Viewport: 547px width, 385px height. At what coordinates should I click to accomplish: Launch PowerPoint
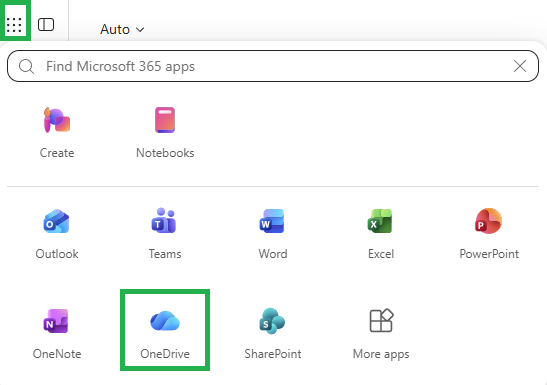coord(489,234)
